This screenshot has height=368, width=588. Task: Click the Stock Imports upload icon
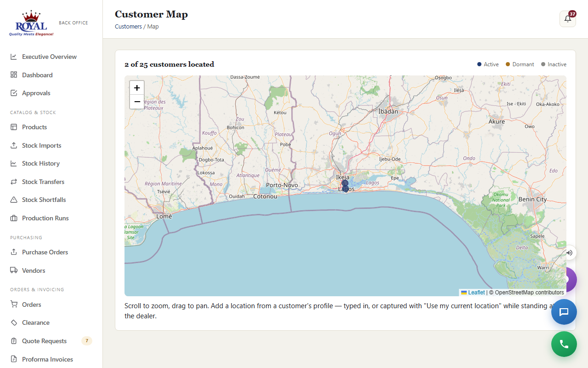tap(14, 145)
